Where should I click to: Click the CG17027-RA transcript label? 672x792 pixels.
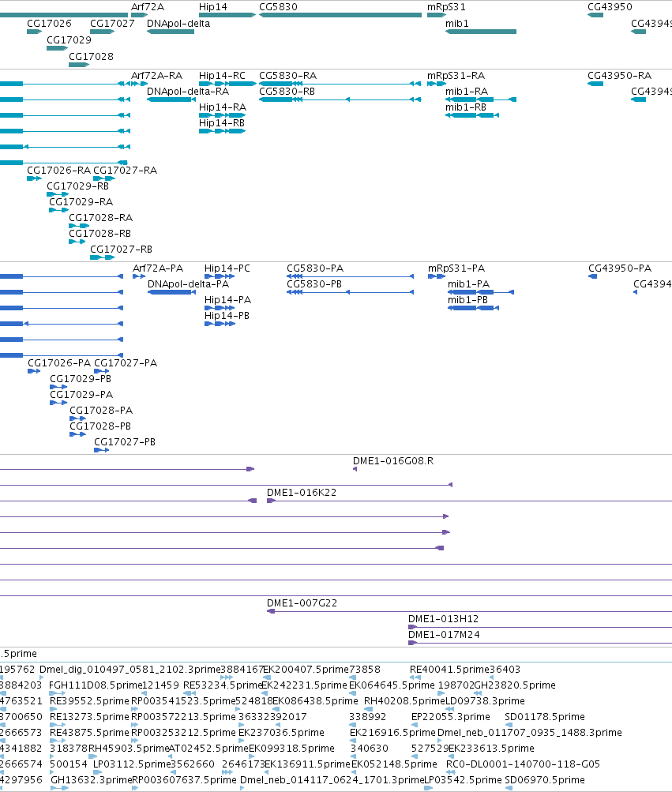[126, 171]
